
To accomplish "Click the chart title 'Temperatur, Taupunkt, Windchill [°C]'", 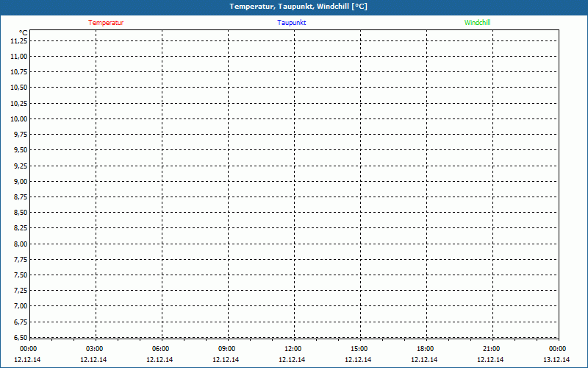I will pyautogui.click(x=298, y=7).
